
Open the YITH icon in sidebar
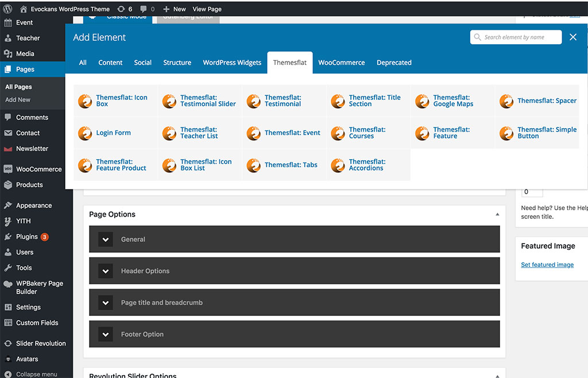pyautogui.click(x=8, y=221)
